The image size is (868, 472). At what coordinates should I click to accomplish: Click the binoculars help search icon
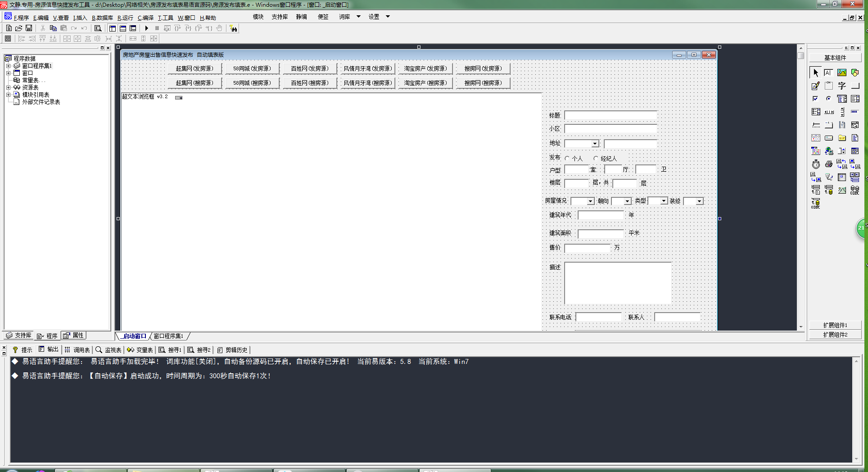pyautogui.click(x=233, y=28)
